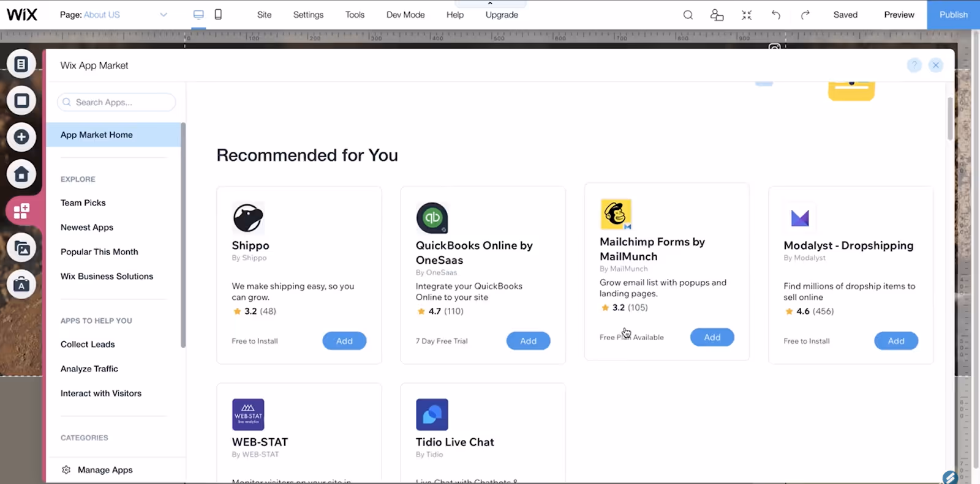980x484 pixels.
Task: Click the Preview button
Action: [899, 15]
